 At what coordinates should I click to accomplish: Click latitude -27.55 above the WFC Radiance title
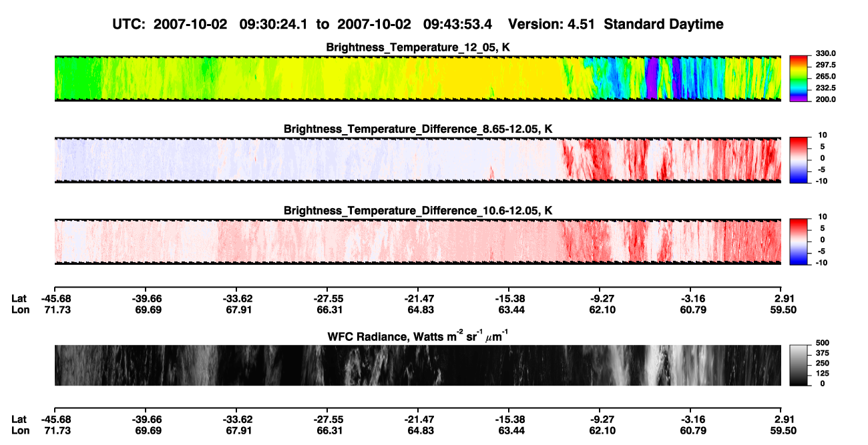[327, 299]
